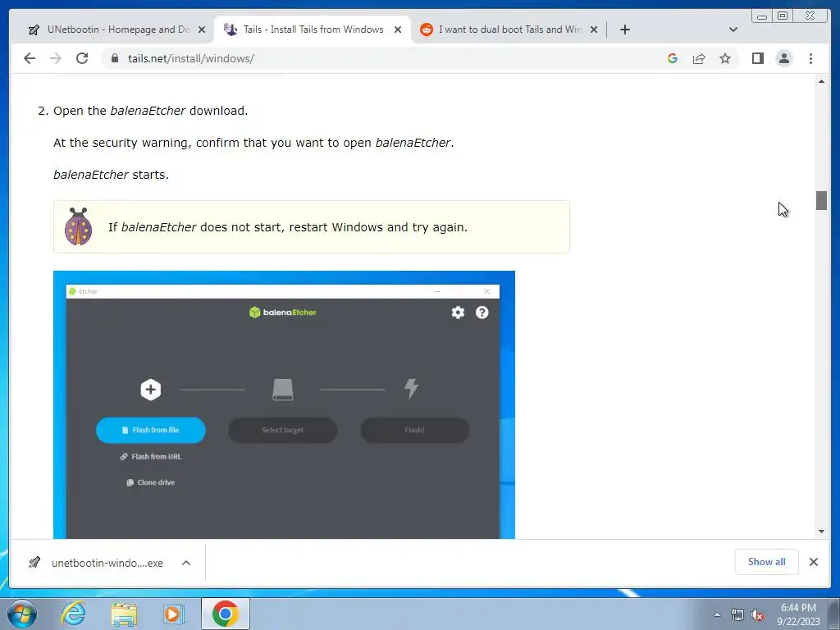This screenshot has width=840, height=630.
Task: Switch to Tails Install from Windows tab
Action: point(313,30)
